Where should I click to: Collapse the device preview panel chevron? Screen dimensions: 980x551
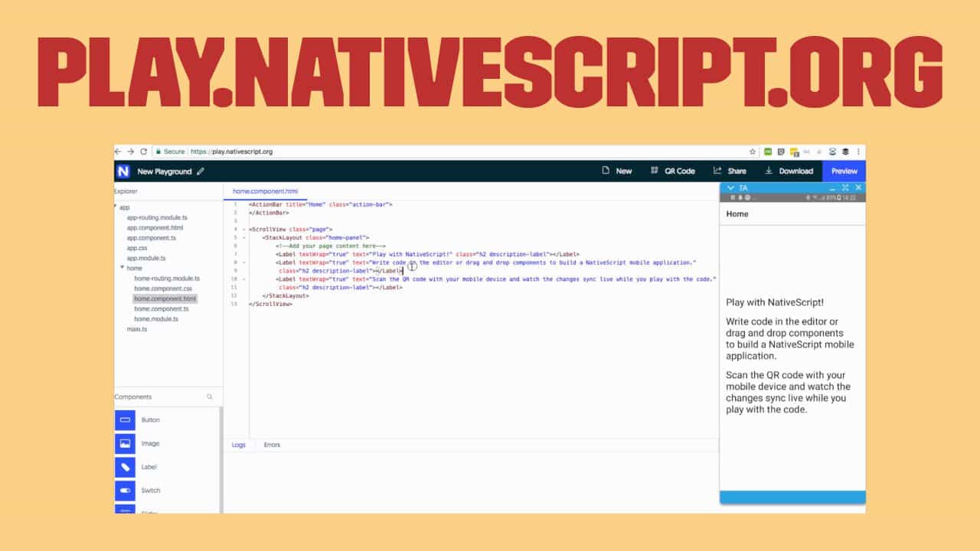730,187
